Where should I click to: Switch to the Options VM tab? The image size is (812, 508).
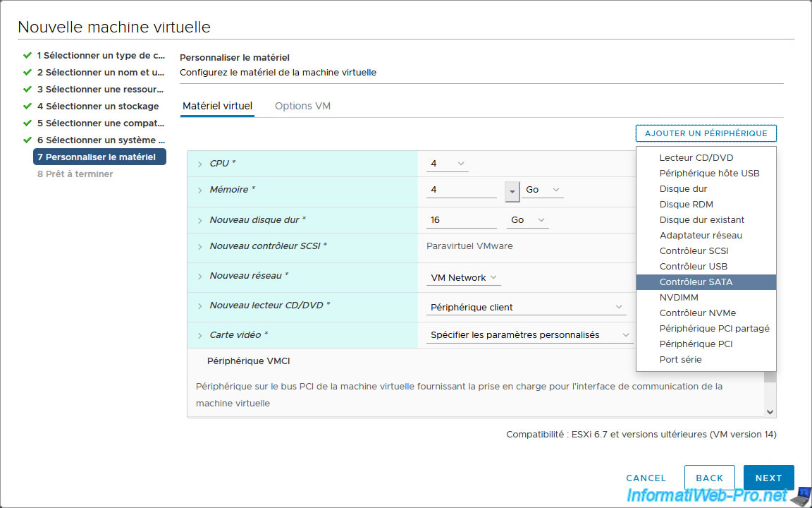302,106
